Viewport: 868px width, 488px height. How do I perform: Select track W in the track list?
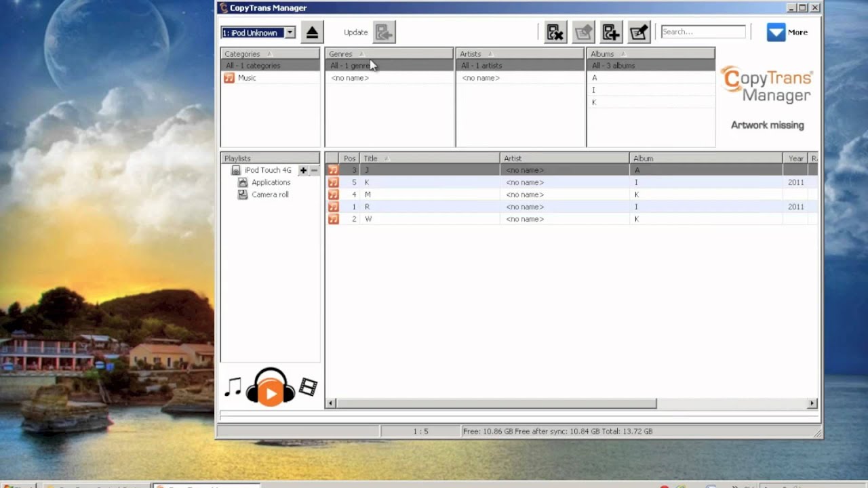[572, 219]
